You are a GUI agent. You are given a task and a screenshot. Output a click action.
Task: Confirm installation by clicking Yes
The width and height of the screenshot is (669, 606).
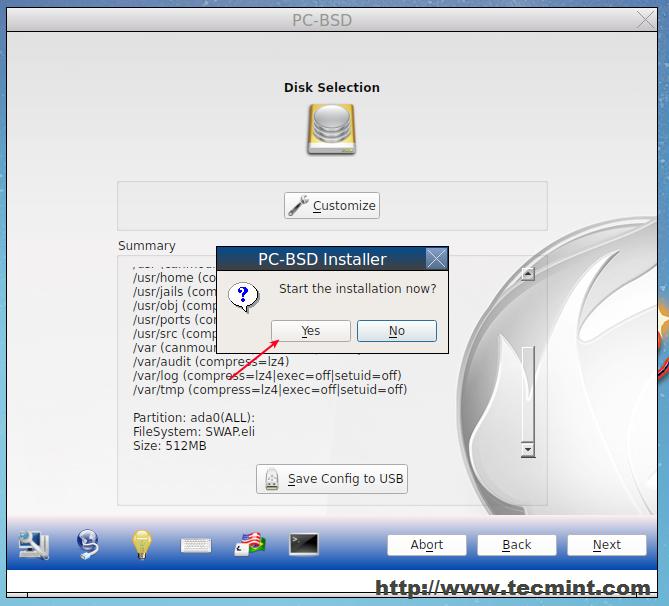click(x=311, y=331)
